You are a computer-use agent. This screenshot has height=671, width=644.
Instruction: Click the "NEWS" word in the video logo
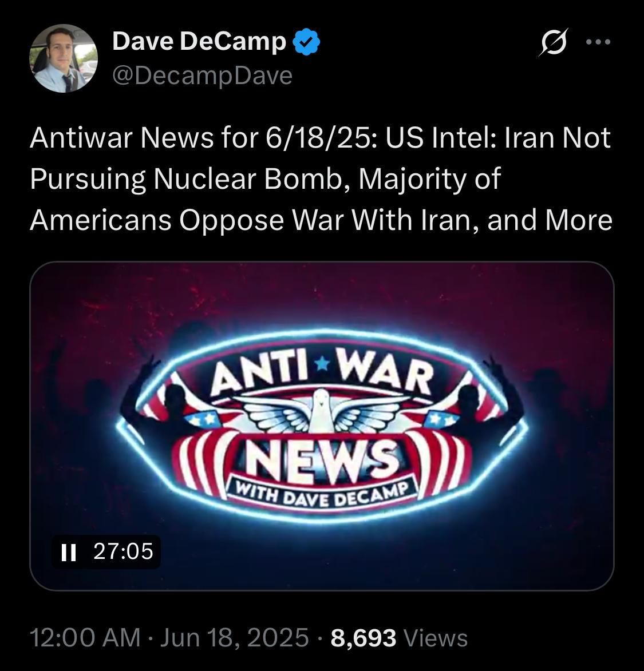tap(322, 461)
